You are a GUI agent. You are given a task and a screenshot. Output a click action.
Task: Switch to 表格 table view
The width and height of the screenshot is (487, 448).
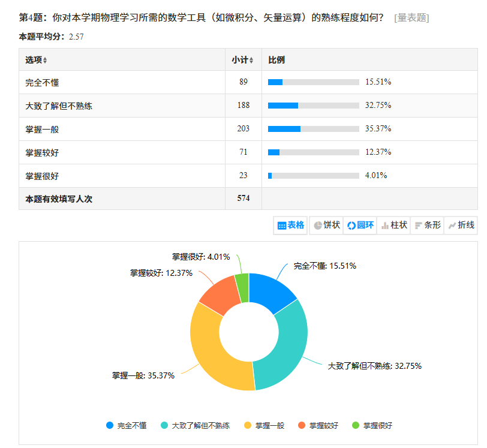pos(291,225)
